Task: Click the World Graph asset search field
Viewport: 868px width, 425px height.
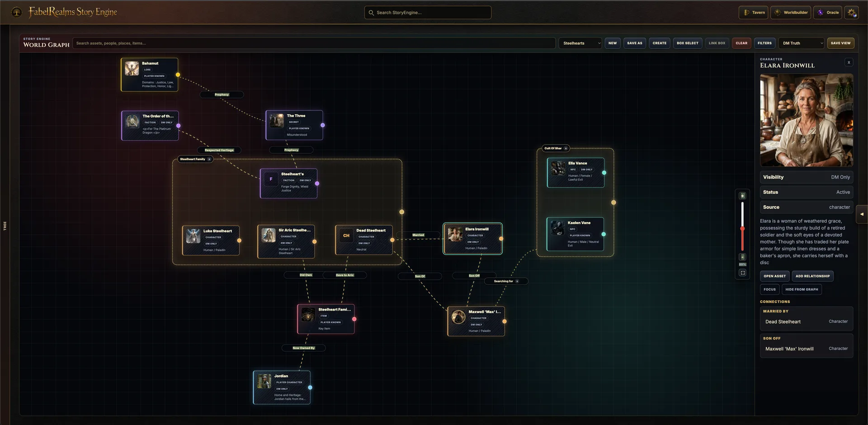Action: pyautogui.click(x=314, y=43)
